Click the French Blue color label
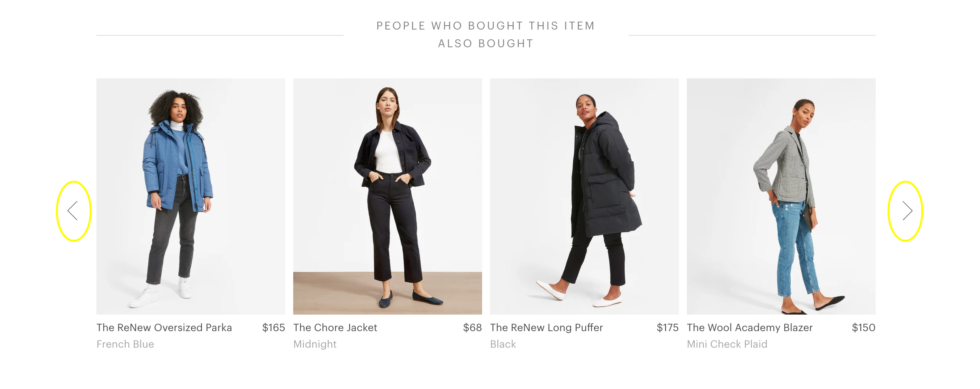This screenshot has width=980, height=389. click(125, 344)
